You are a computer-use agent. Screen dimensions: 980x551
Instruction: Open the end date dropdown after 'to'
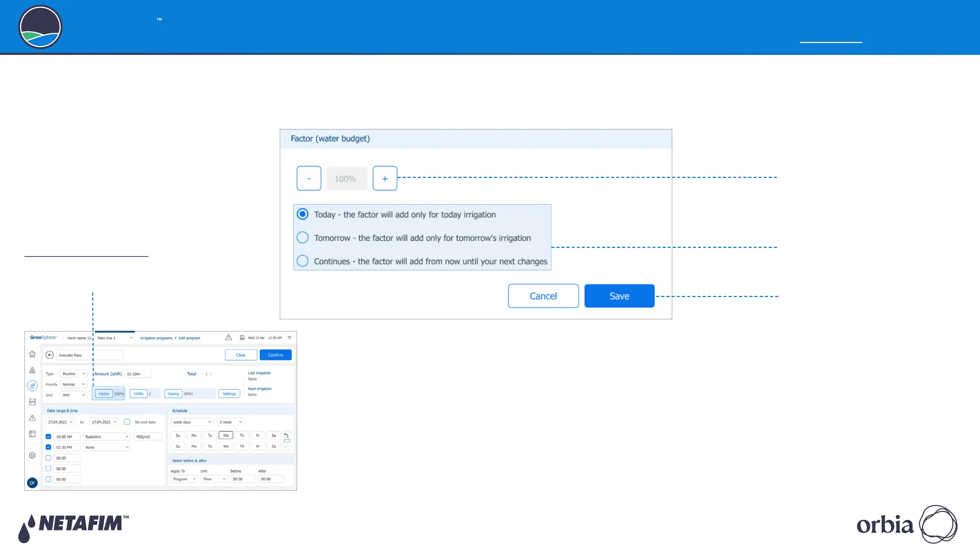[104, 422]
